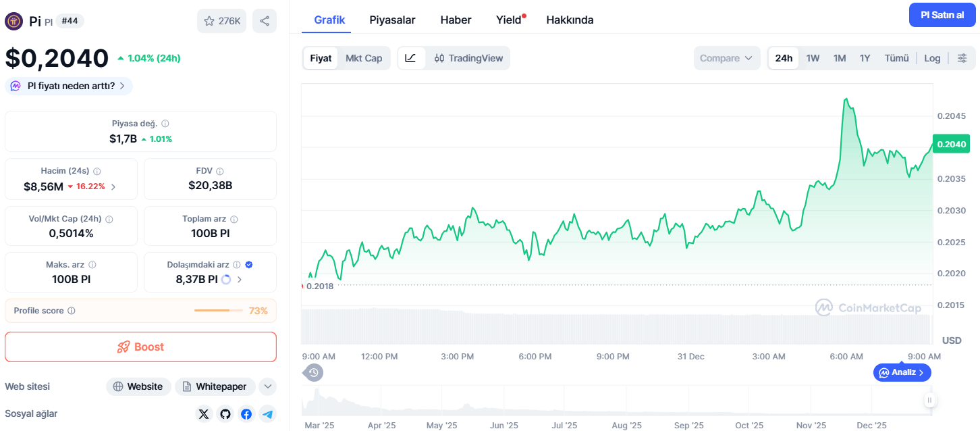Image resolution: width=980 pixels, height=431 pixels.
Task: Click the Analiz button
Action: point(902,372)
